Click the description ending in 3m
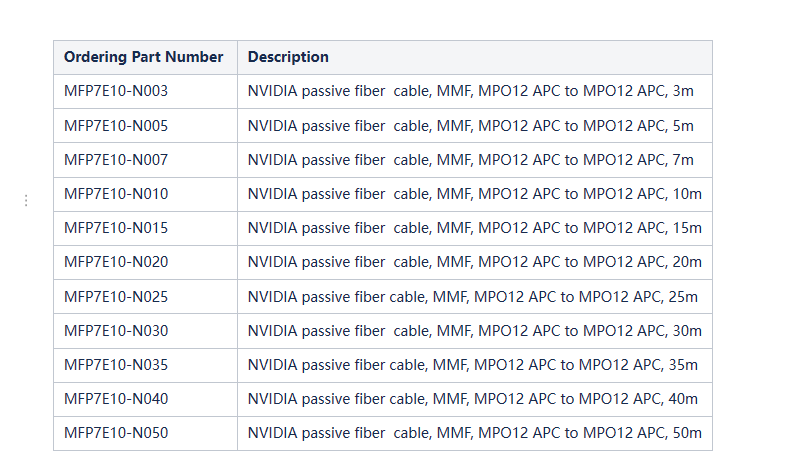This screenshot has width=800, height=462. [470, 91]
